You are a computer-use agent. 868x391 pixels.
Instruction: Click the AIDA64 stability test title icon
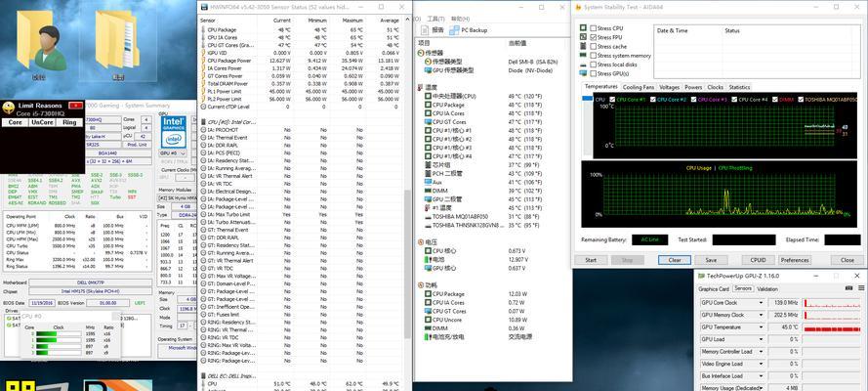(578, 7)
